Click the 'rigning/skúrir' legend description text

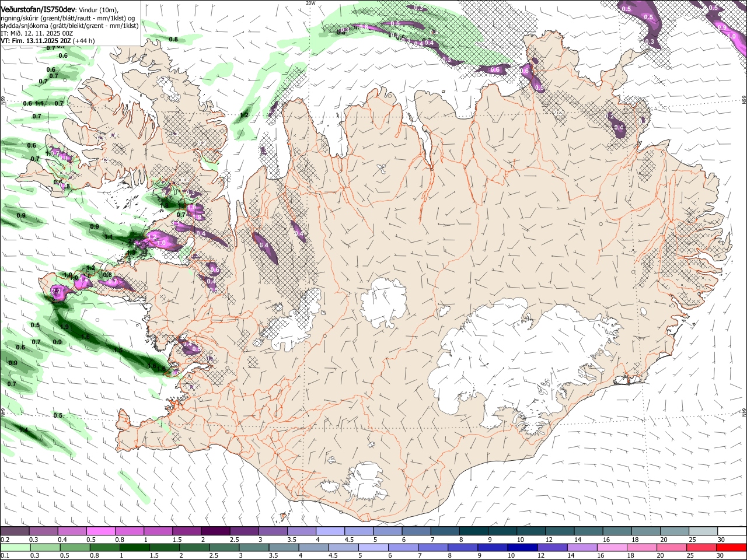(x=20, y=17)
